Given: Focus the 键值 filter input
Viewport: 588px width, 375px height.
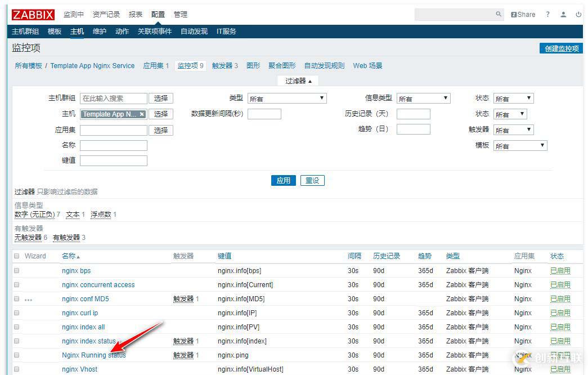Looking at the screenshot, I should tap(114, 161).
